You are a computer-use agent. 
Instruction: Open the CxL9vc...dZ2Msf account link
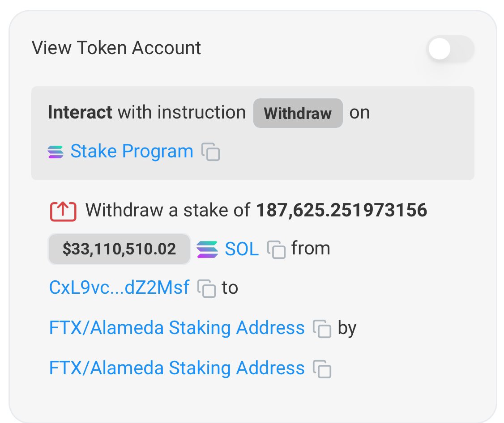point(119,288)
